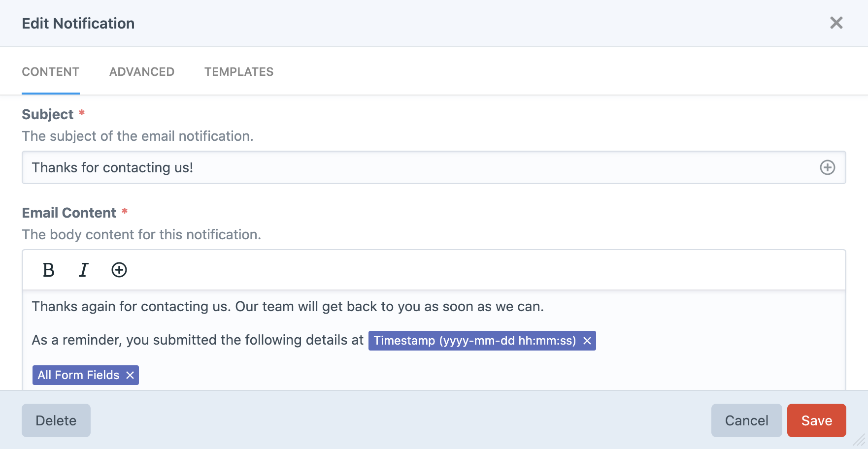
Task: Switch to the Advanced tab
Action: point(142,72)
